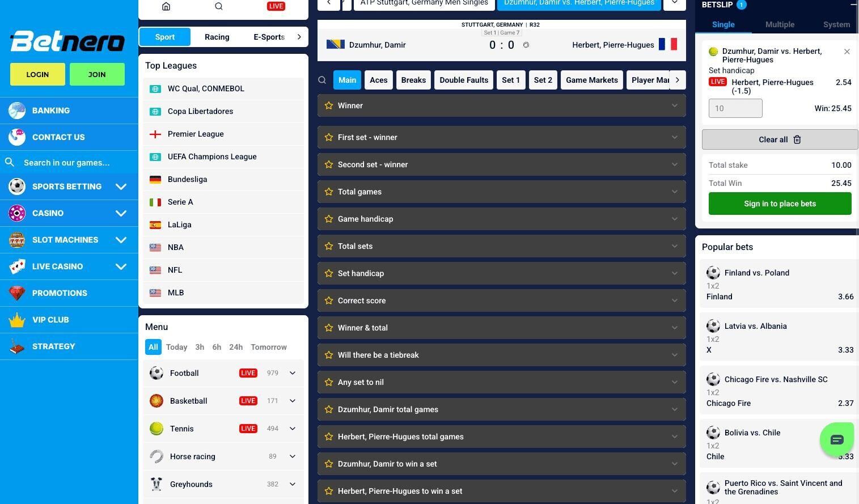The image size is (859, 504).
Task: Favorite the Set handicap market
Action: tap(328, 273)
